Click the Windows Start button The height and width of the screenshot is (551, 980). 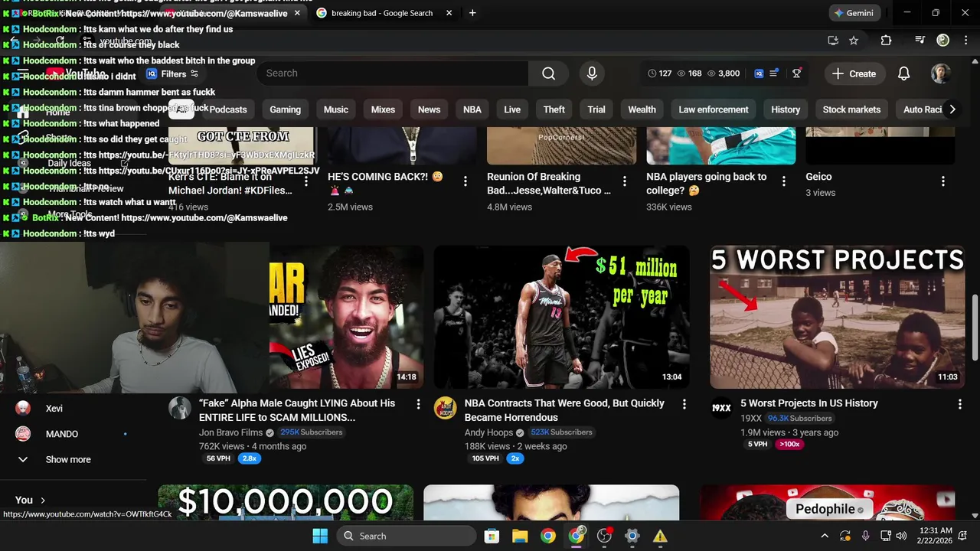[320, 536]
